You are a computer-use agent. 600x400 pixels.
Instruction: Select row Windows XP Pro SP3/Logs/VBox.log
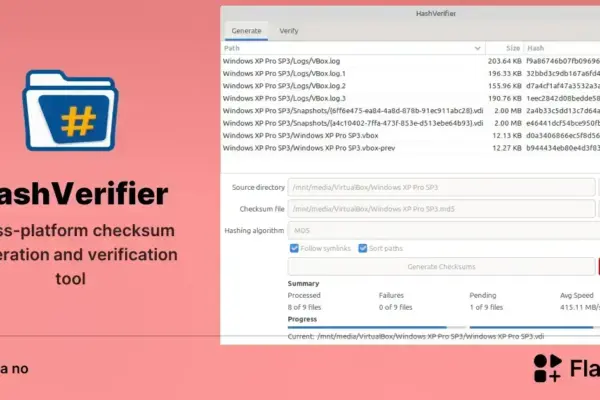click(410, 61)
